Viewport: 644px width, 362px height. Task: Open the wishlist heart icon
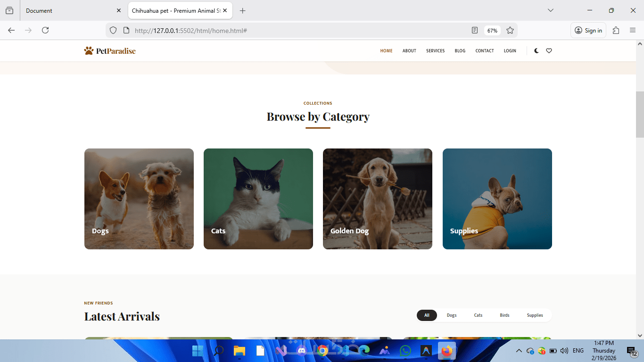click(x=549, y=51)
